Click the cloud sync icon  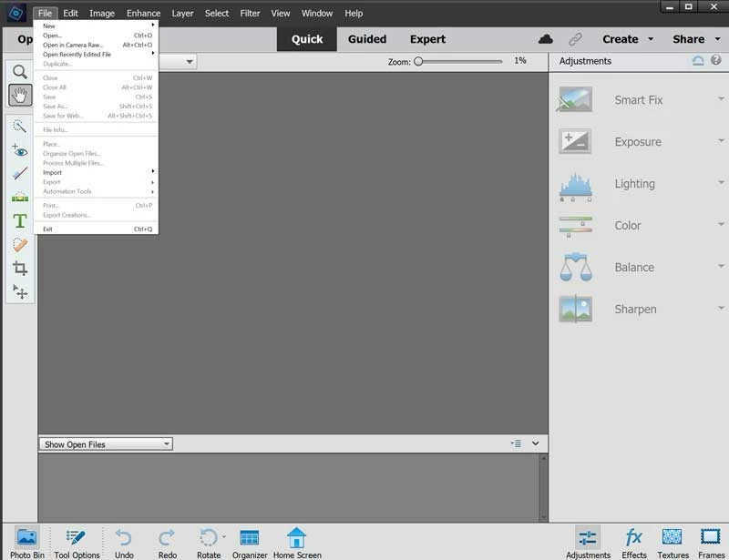point(545,39)
